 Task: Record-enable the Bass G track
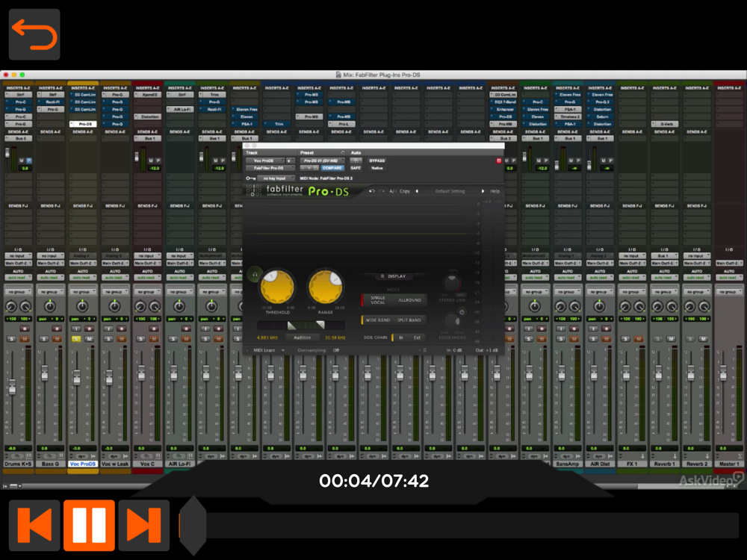click(57, 329)
